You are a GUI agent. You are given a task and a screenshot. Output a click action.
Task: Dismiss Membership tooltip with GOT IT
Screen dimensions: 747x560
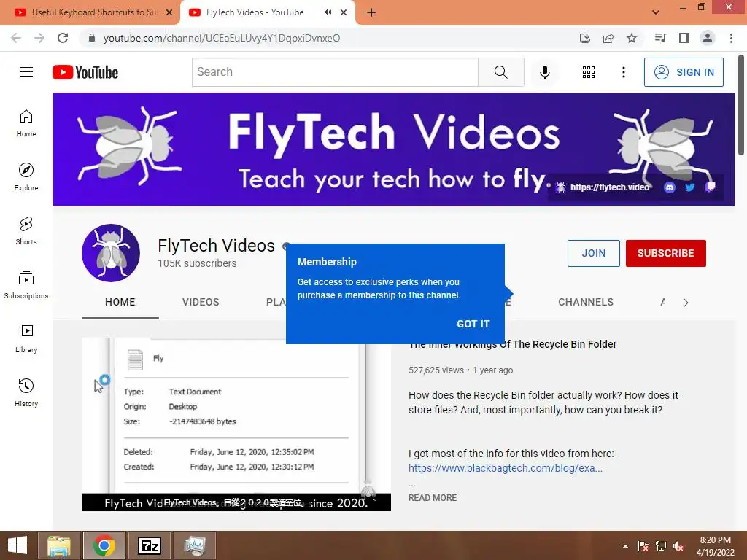tap(473, 324)
